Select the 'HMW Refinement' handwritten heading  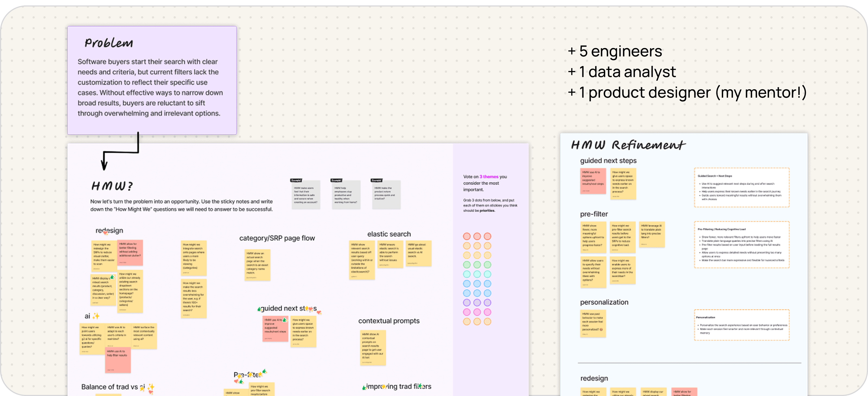pyautogui.click(x=628, y=145)
